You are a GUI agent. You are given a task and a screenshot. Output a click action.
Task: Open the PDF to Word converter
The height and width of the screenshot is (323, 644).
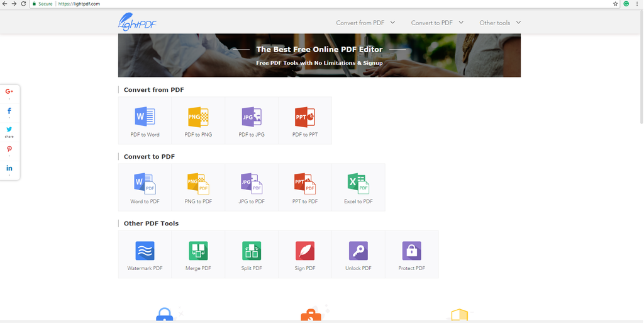tap(145, 120)
